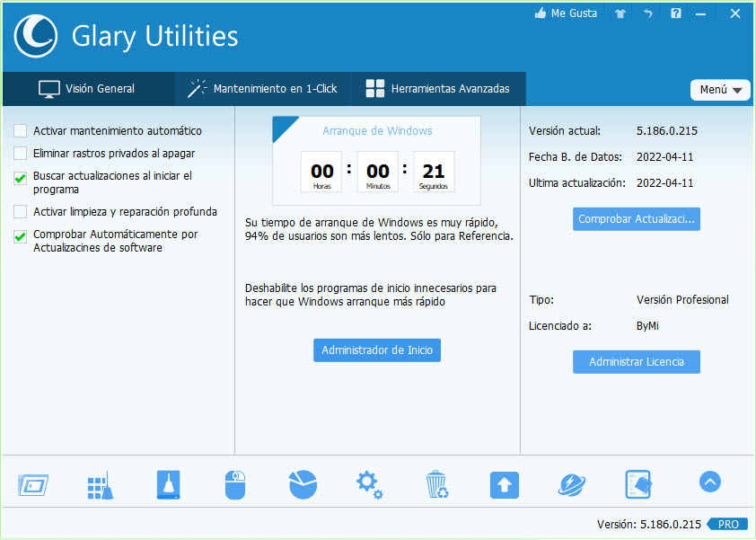
Task: Open the Software update upload arrow icon
Action: pyautogui.click(x=505, y=485)
